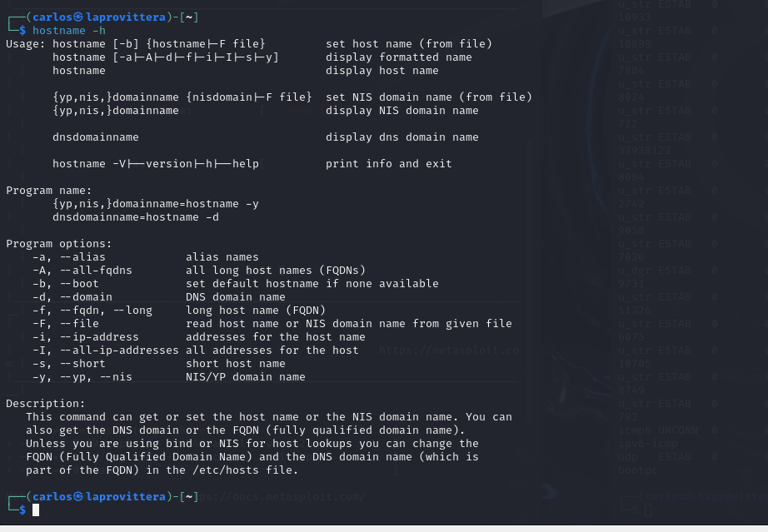768x532 pixels.
Task: Click the Kali ㉿ symbol in the top prompt
Action: pos(78,17)
